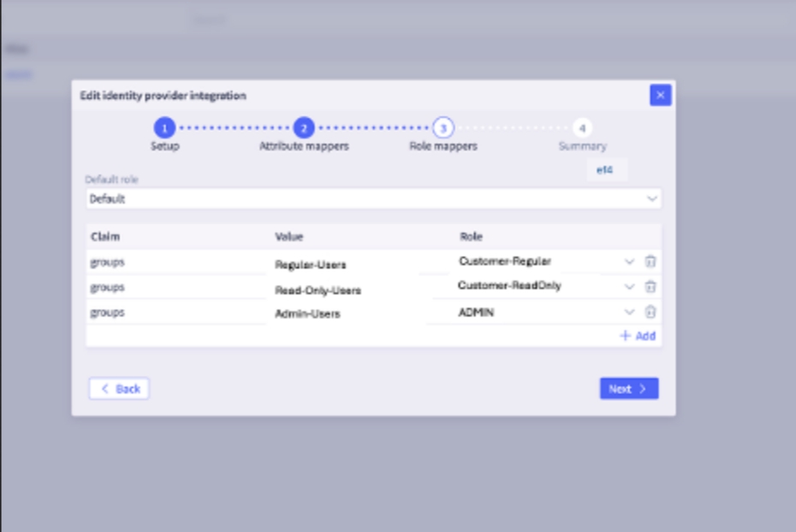Screen dimensions: 796x532
Task: Expand the Customer-ReadOnly role dropdown
Action: 629,287
